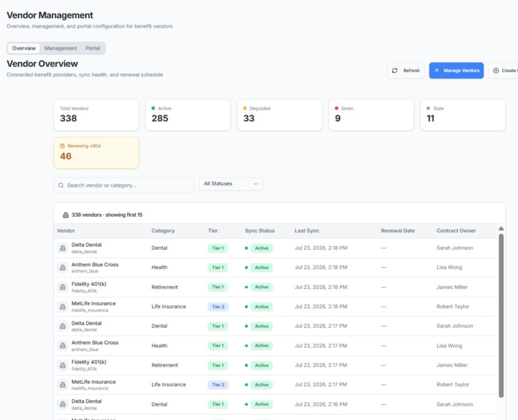Select the Renewing ≤90d 46 card

pyautogui.click(x=96, y=153)
